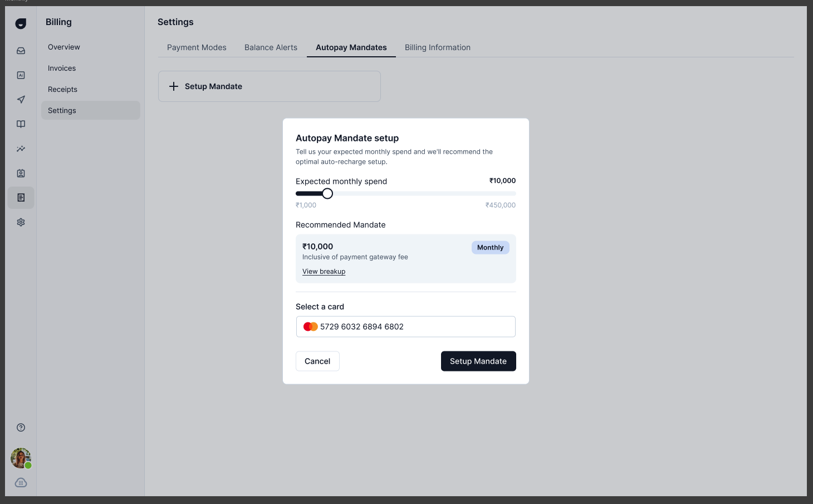Screen dimensions: 813x504
Task: Open the Select a card dropdown
Action: point(406,327)
